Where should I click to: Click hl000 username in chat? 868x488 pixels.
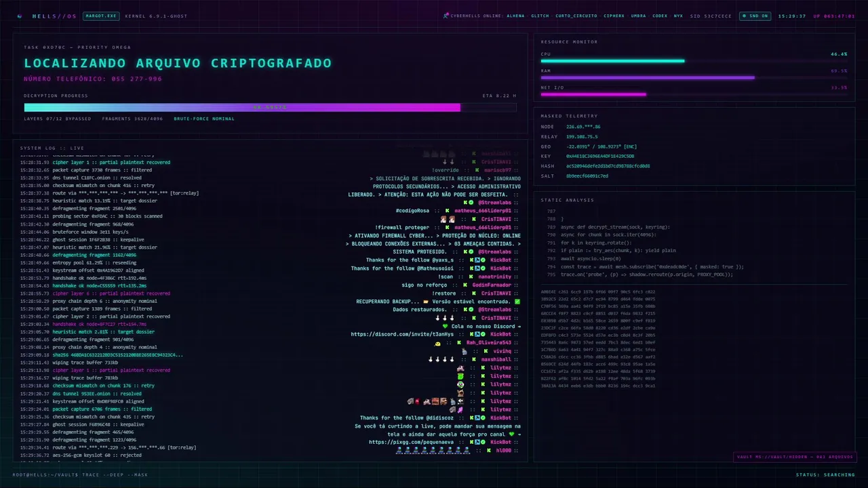(504, 450)
